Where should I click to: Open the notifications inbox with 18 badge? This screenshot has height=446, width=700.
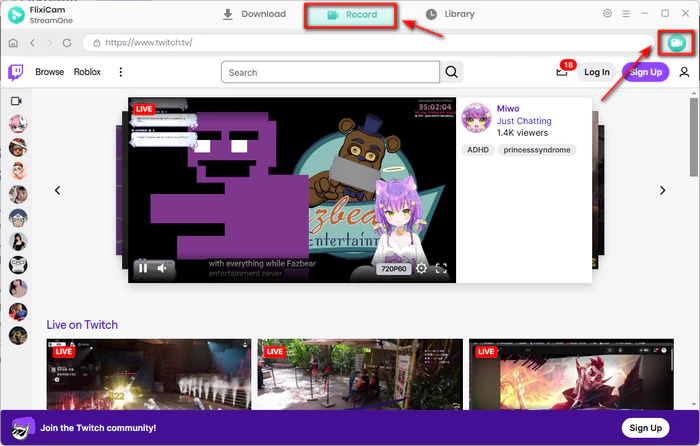pyautogui.click(x=562, y=72)
